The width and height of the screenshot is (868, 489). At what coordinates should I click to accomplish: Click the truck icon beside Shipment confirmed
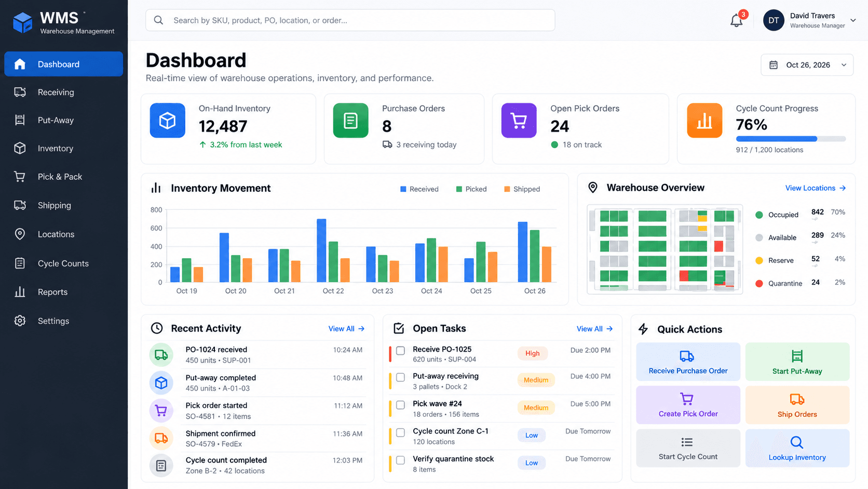(161, 439)
